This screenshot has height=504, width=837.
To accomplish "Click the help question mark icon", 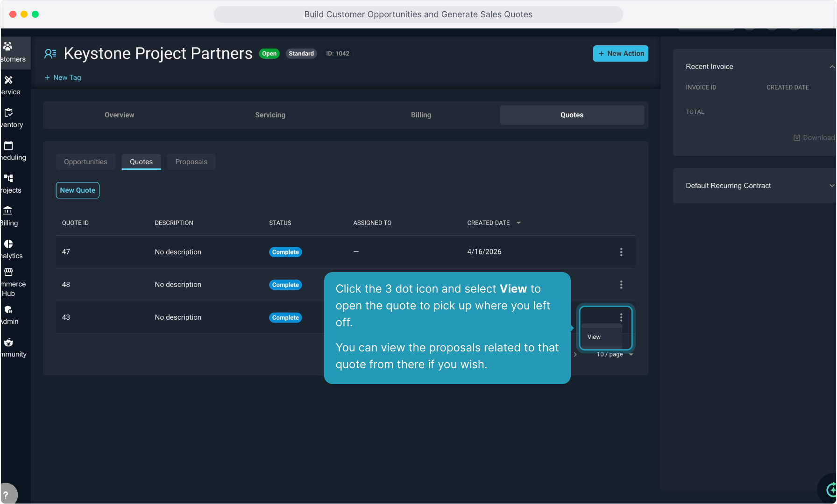I will point(6,495).
